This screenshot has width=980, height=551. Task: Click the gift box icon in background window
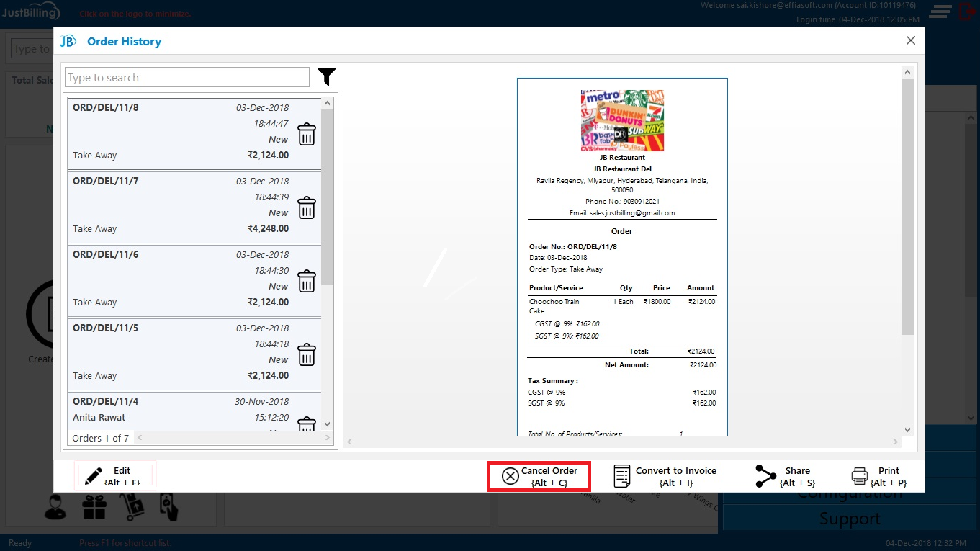tap(94, 507)
